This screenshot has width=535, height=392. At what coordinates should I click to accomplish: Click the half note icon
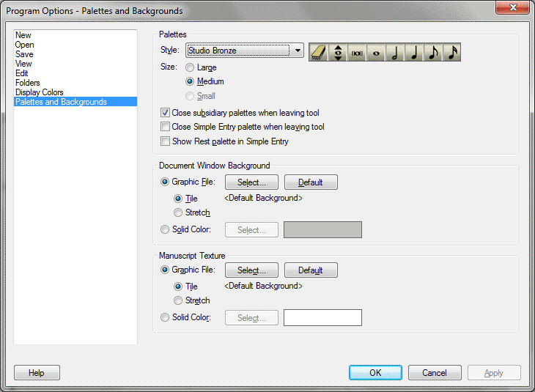[x=395, y=52]
